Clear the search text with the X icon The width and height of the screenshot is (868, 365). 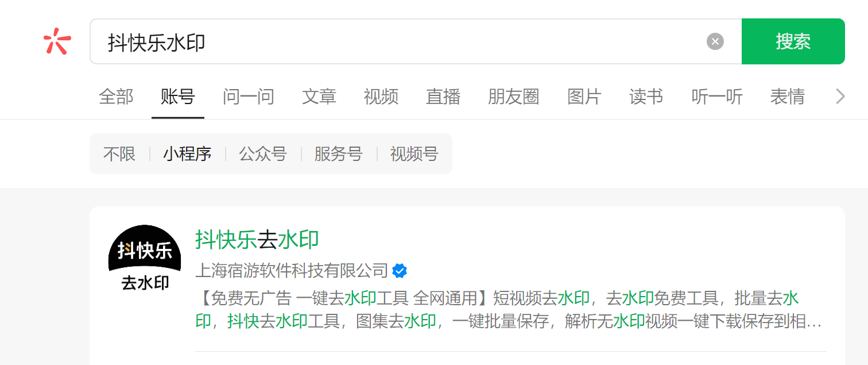[715, 41]
